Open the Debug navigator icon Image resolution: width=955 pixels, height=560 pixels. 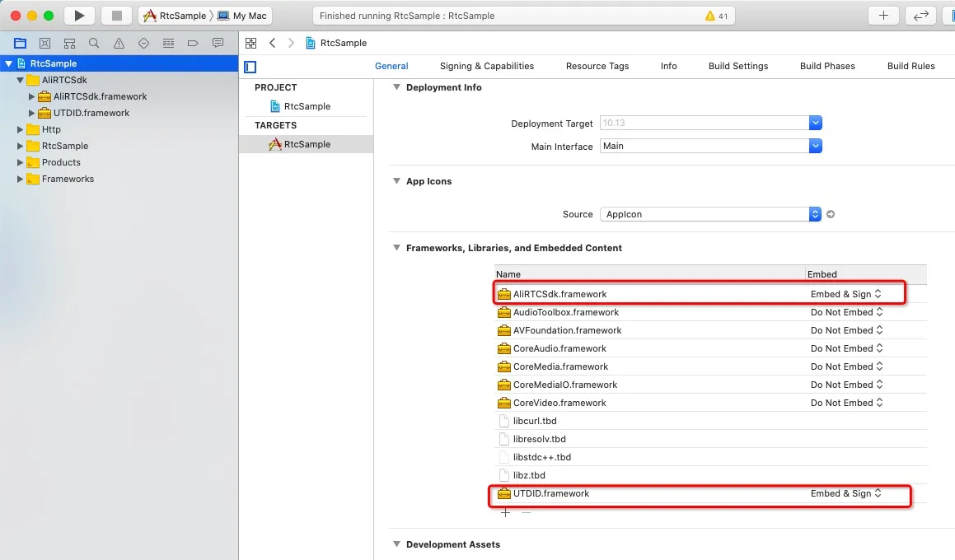click(x=169, y=43)
